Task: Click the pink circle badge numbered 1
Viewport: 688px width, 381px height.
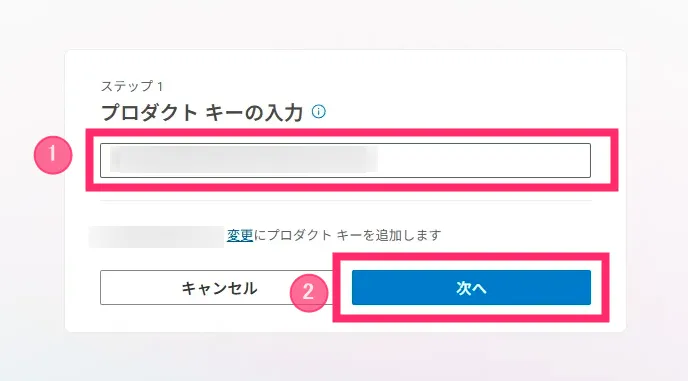Action: pos(53,155)
